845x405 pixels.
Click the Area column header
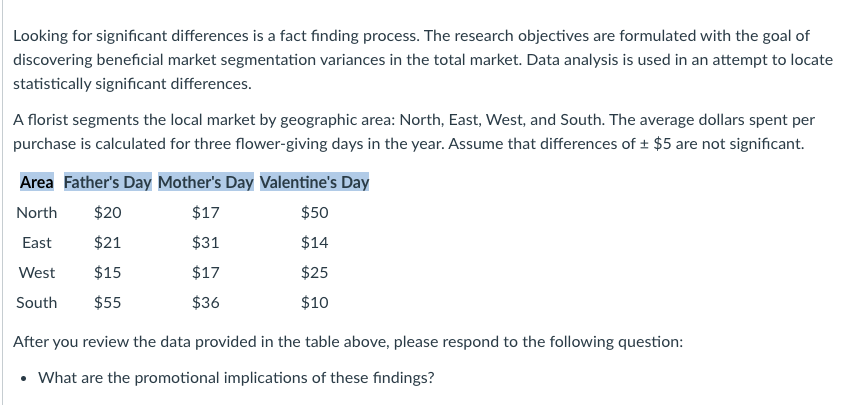click(37, 183)
